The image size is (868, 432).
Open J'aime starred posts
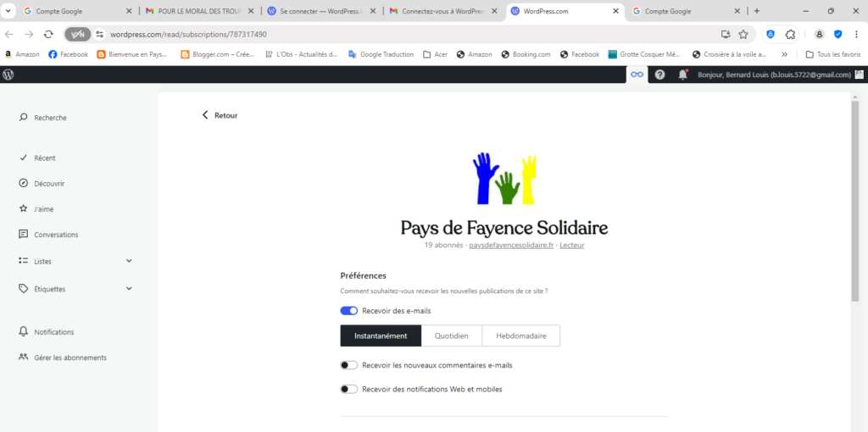click(44, 209)
